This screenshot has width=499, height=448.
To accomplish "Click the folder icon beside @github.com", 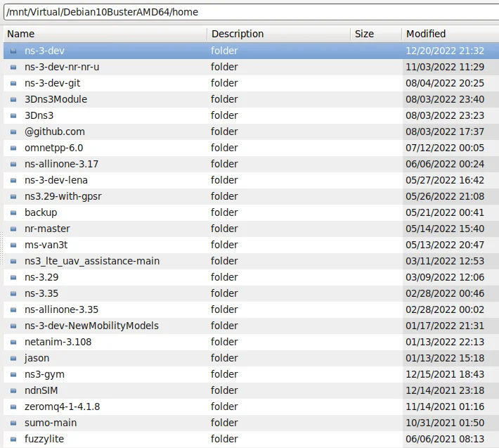I will (x=13, y=132).
